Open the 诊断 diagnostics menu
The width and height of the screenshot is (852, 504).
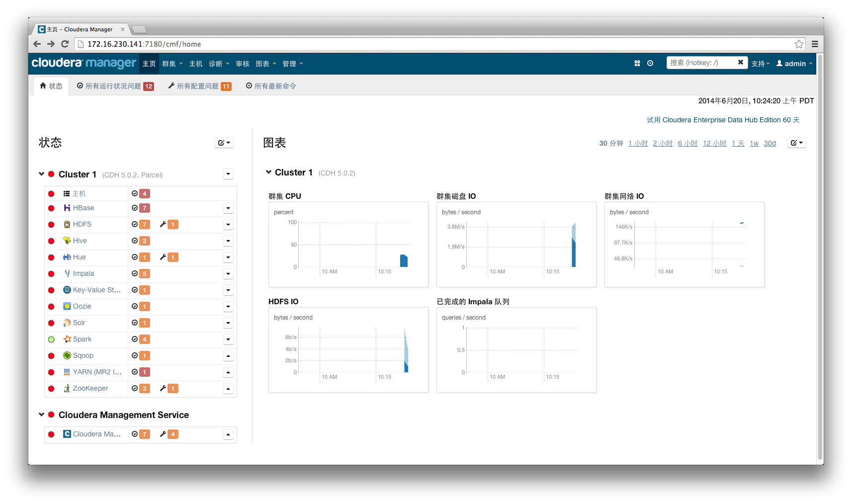219,64
